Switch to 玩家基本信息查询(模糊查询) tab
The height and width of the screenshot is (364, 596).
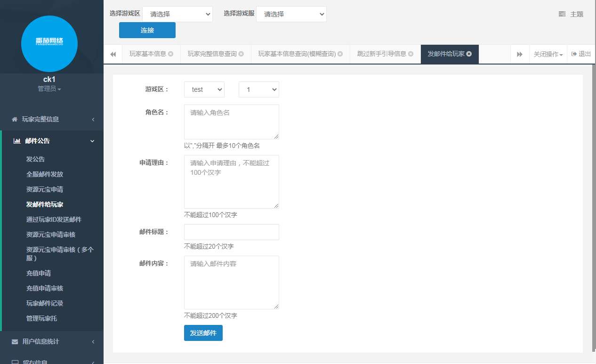point(297,54)
